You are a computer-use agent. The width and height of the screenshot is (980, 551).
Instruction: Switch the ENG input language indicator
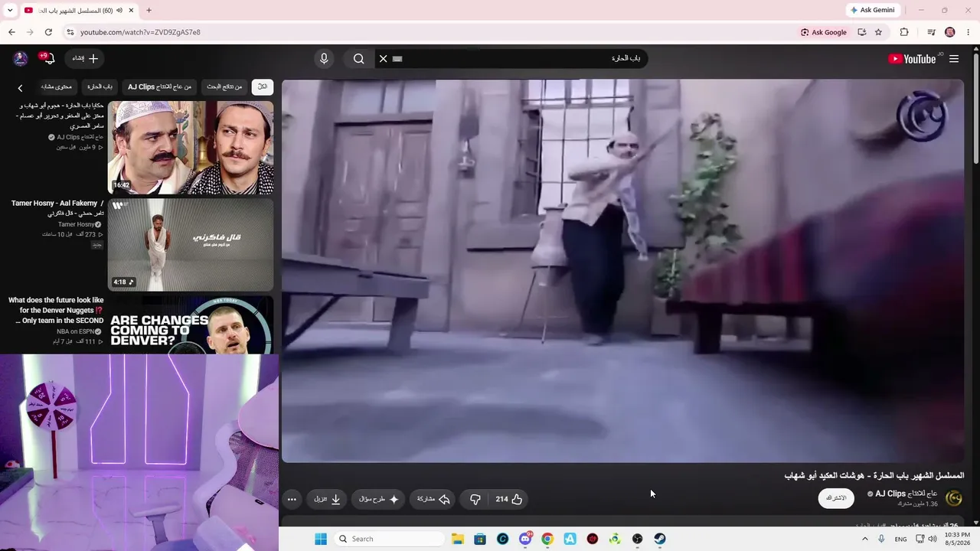[x=900, y=539]
